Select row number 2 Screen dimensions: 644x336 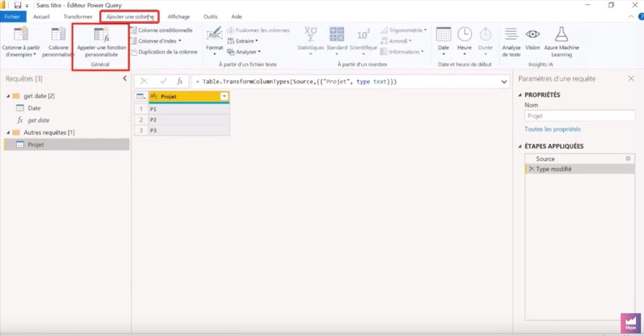[141, 120]
